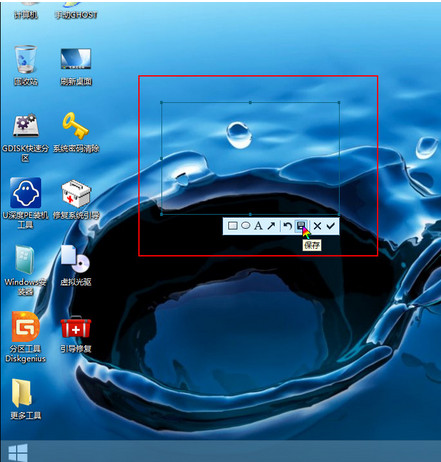This screenshot has width=441, height=462.
Task: Click the 更多工具 folder icon
Action: (22, 393)
